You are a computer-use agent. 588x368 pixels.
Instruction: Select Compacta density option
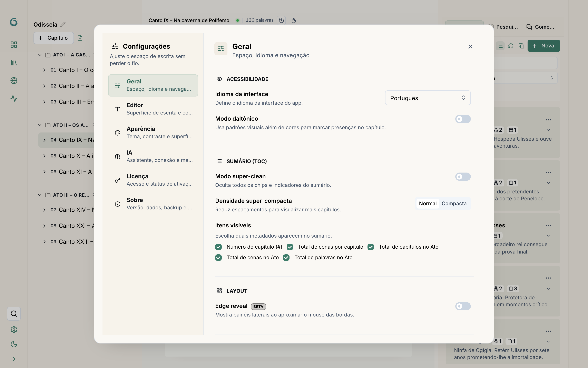454,203
